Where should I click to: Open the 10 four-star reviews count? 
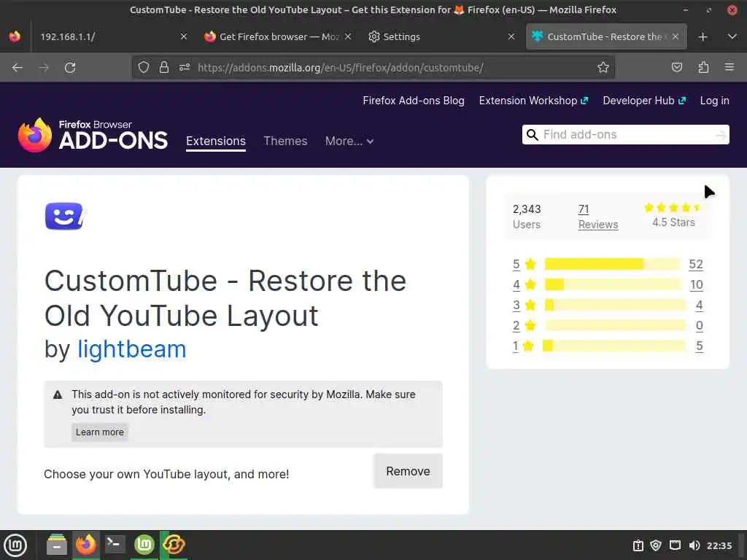696,284
